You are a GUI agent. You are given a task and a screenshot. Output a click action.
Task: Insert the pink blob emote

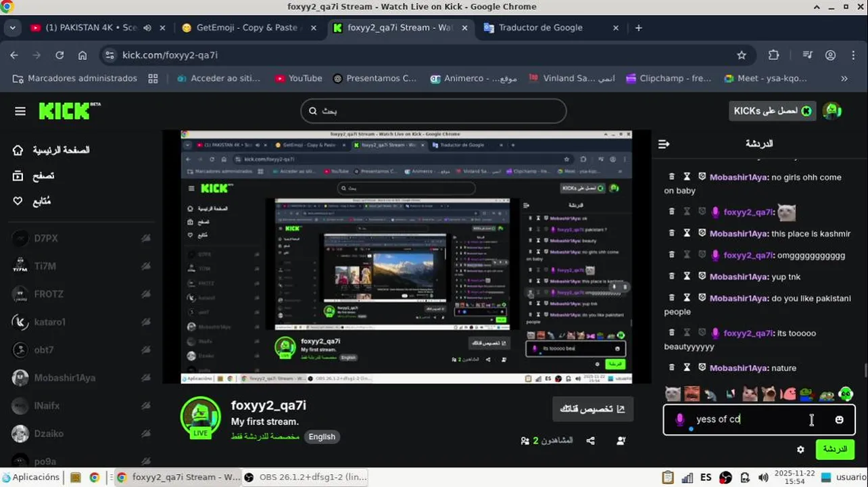pyautogui.click(x=788, y=393)
